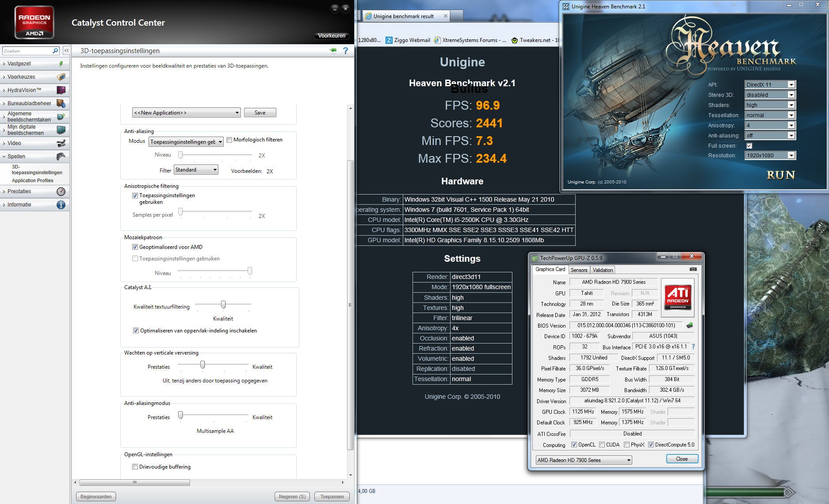Click the GPU-Z screenshot camera icon

point(693,269)
